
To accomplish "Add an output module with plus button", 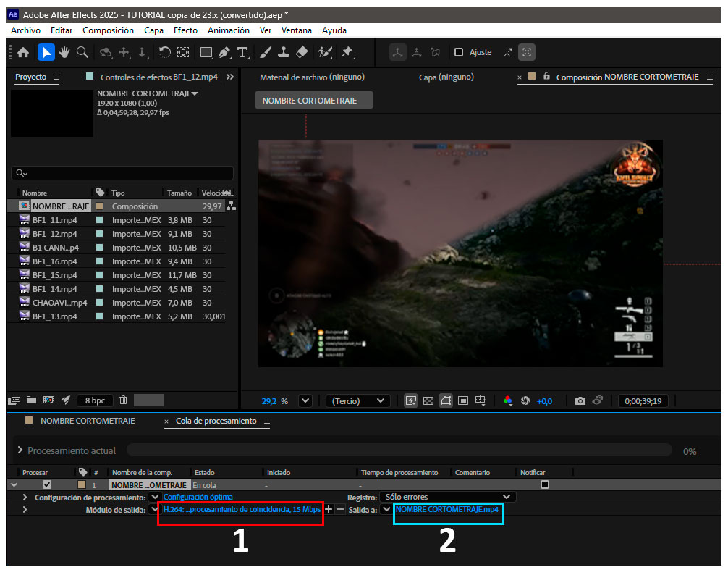I will [x=329, y=510].
